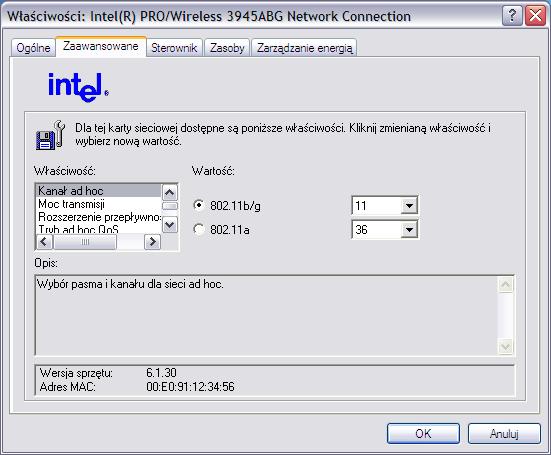Select Moc transmisji property
This screenshot has height=455, width=551.
(x=99, y=204)
